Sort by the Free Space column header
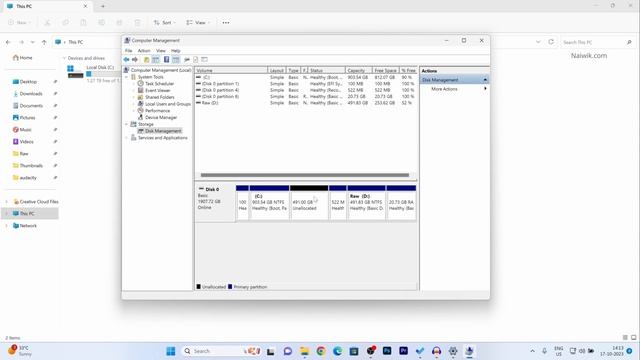Image resolution: width=640 pixels, height=360 pixels. coord(386,71)
